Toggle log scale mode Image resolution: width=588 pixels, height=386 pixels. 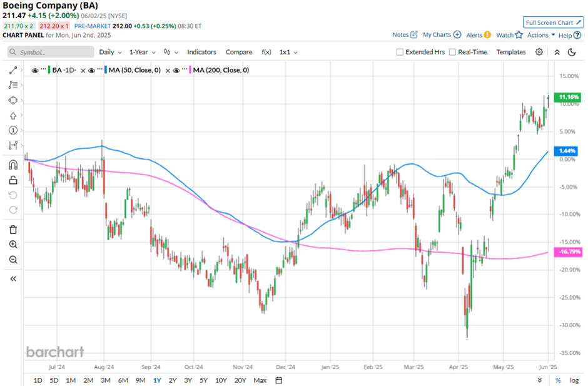point(574,380)
